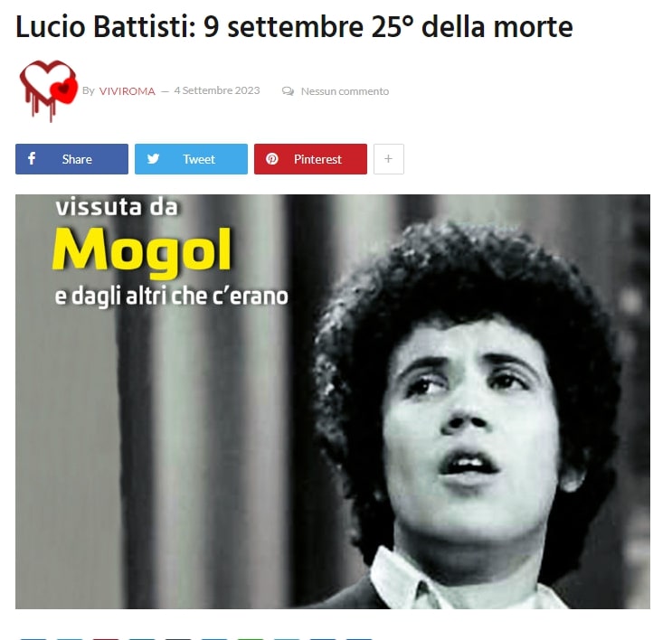Screen dimensions: 672x640
Task: Click the Tweet label on Twitter button
Action: point(199,159)
